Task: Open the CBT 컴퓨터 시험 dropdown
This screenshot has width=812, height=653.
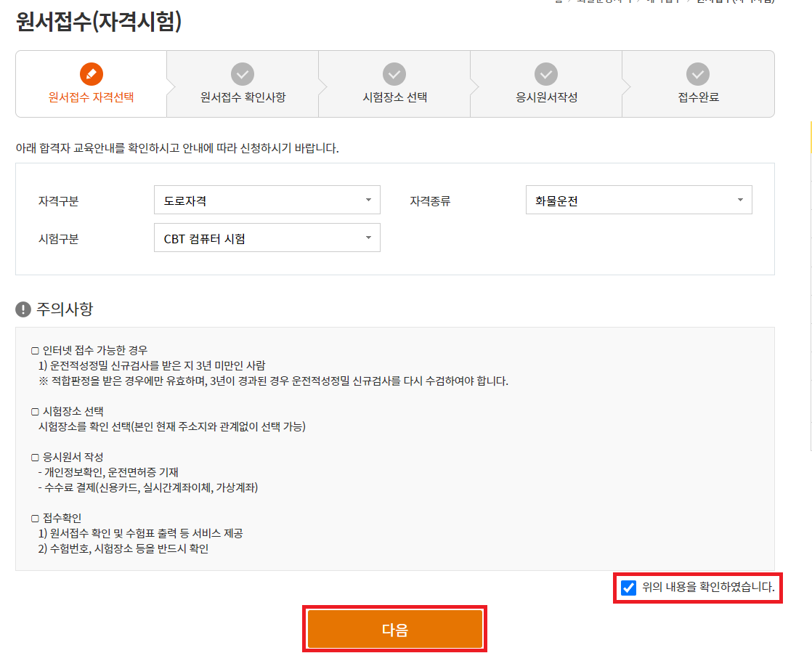Action: click(x=267, y=238)
